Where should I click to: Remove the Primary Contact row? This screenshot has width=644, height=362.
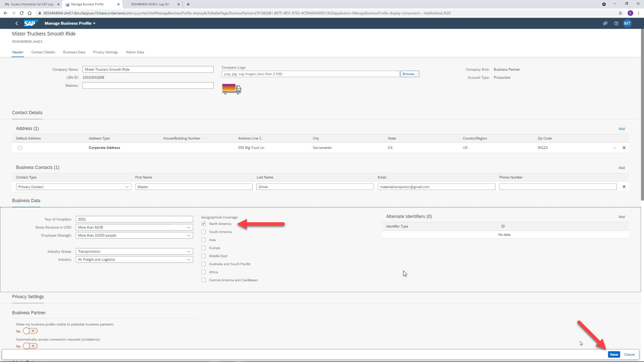tap(624, 187)
